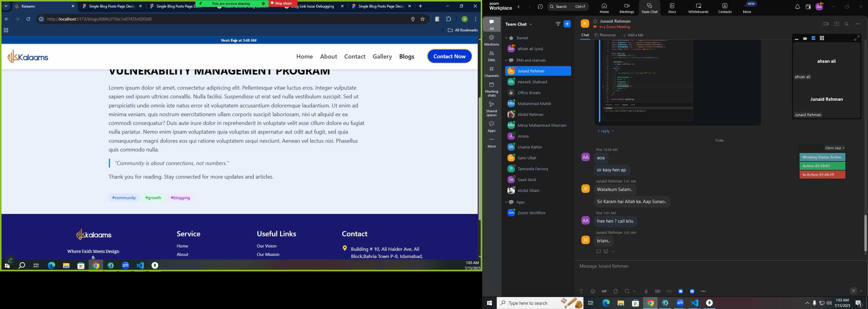
Task: Record a video message in chat toolbar
Action: click(x=657, y=291)
